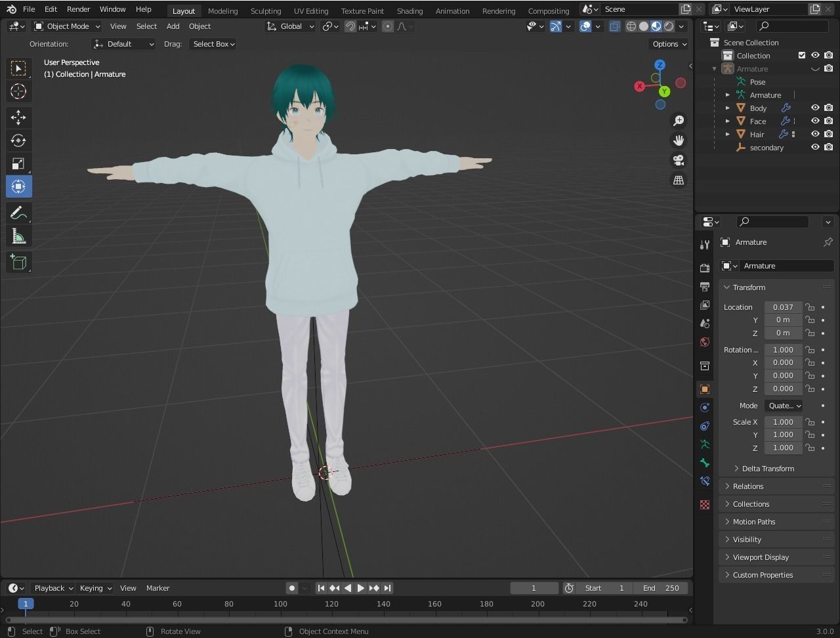
Task: Open the Bone Constraints properties tab
Action: [x=705, y=481]
